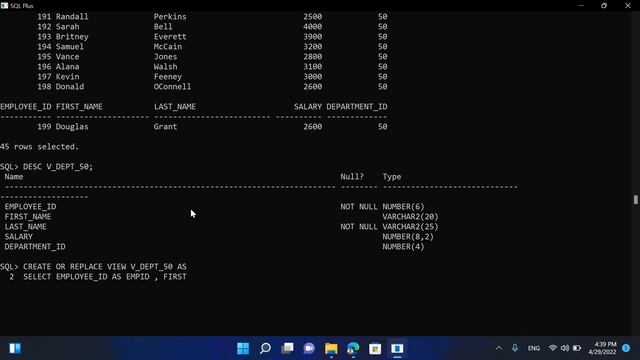640x360 pixels.
Task: Open Microsoft Edge from the taskbar
Action: tap(353, 348)
